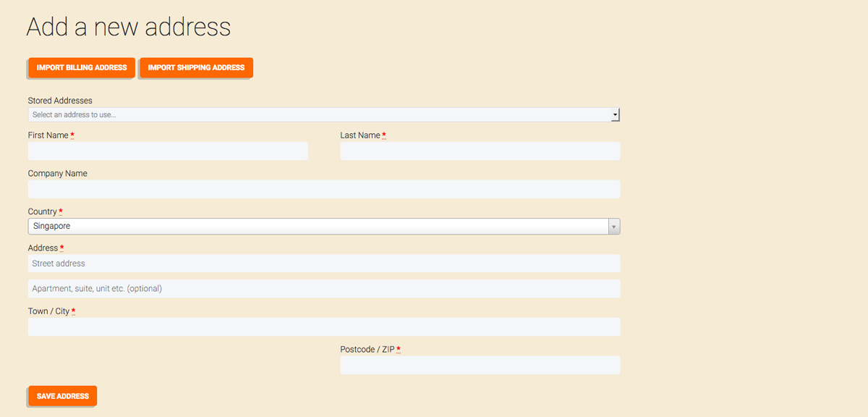Image resolution: width=868 pixels, height=417 pixels.
Task: Click the Town / City input field
Action: (x=324, y=327)
